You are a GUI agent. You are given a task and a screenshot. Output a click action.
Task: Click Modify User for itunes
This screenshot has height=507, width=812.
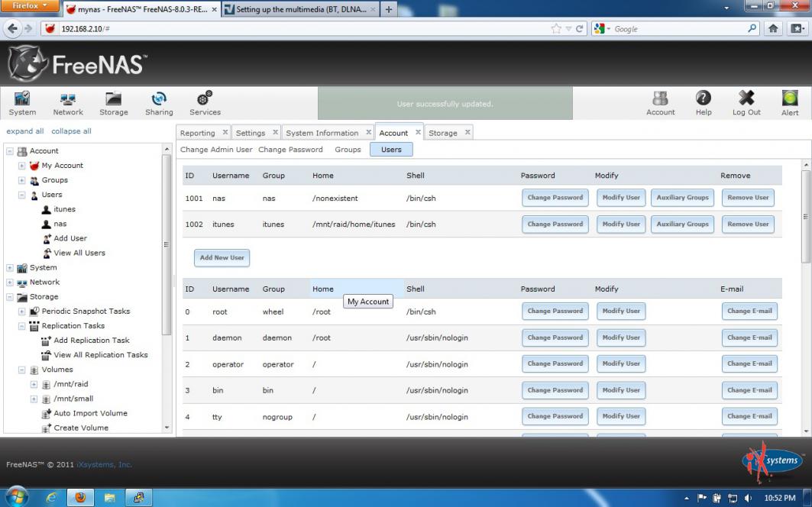point(621,224)
